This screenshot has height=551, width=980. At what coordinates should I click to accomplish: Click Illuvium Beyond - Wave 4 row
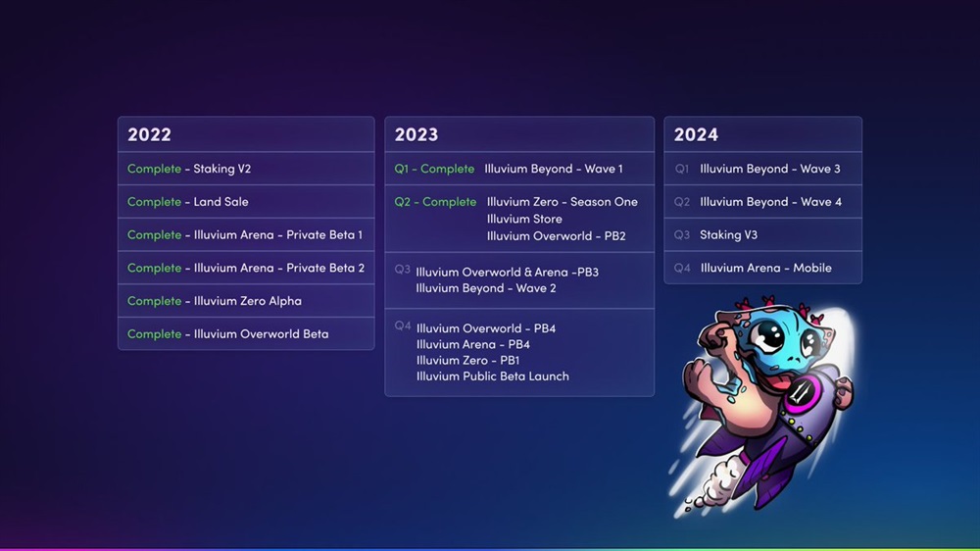762,202
